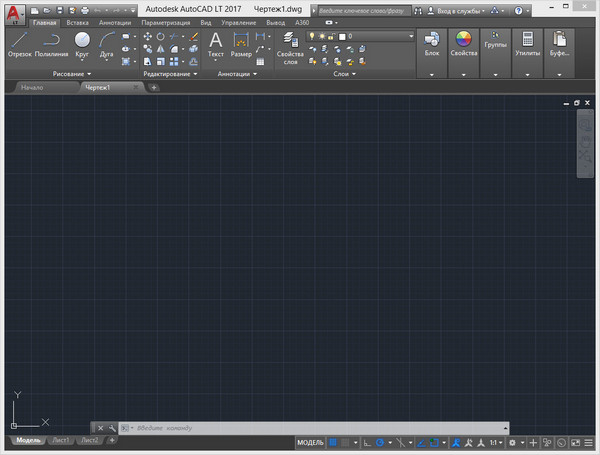
Task: Click the Open file icon in quick access toolbar
Action: point(47,11)
